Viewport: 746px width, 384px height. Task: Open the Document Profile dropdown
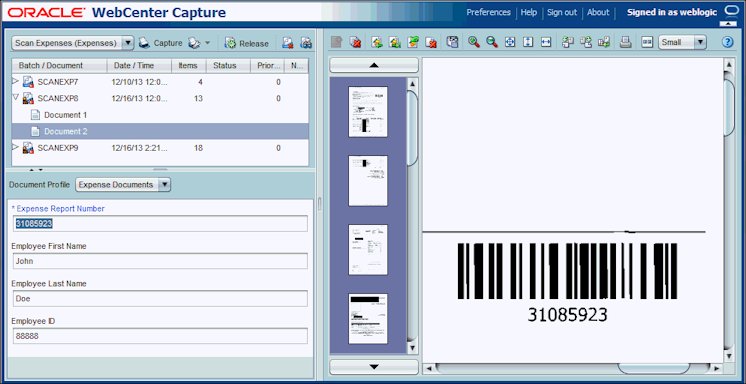pos(164,185)
